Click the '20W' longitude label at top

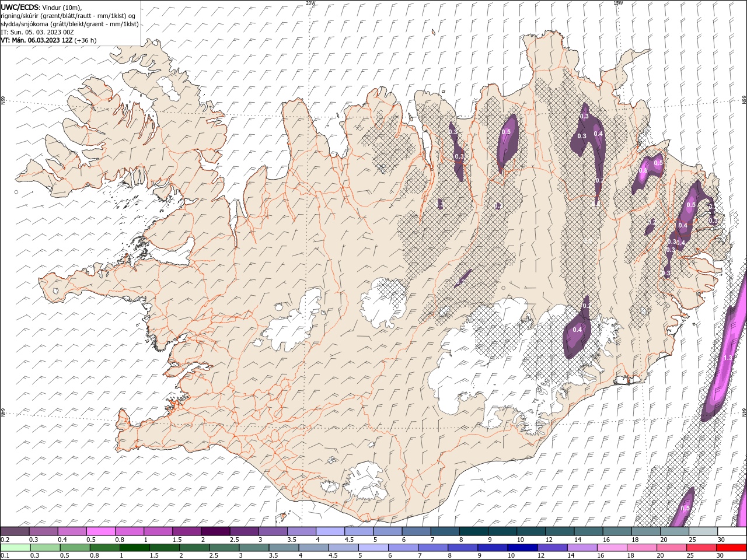pos(310,3)
